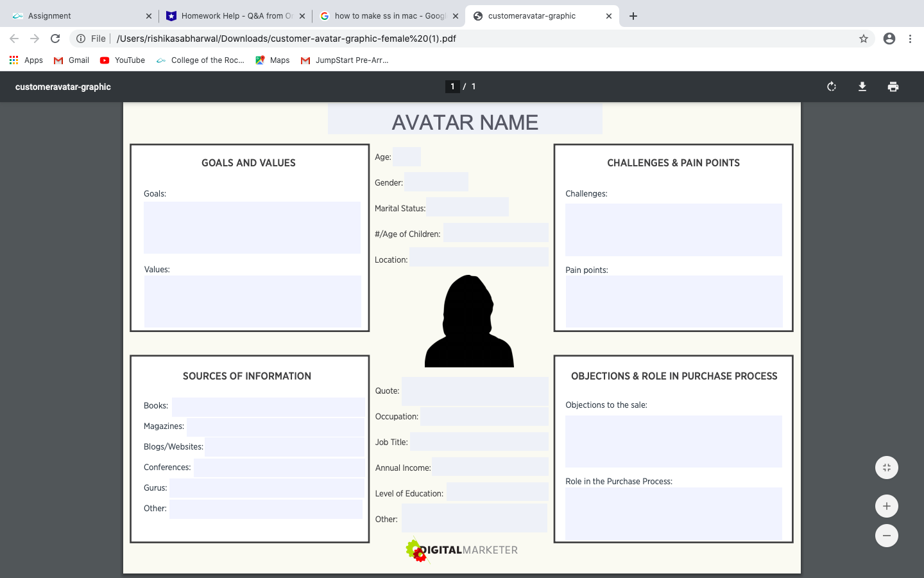View site information icon in address bar

click(x=81, y=39)
